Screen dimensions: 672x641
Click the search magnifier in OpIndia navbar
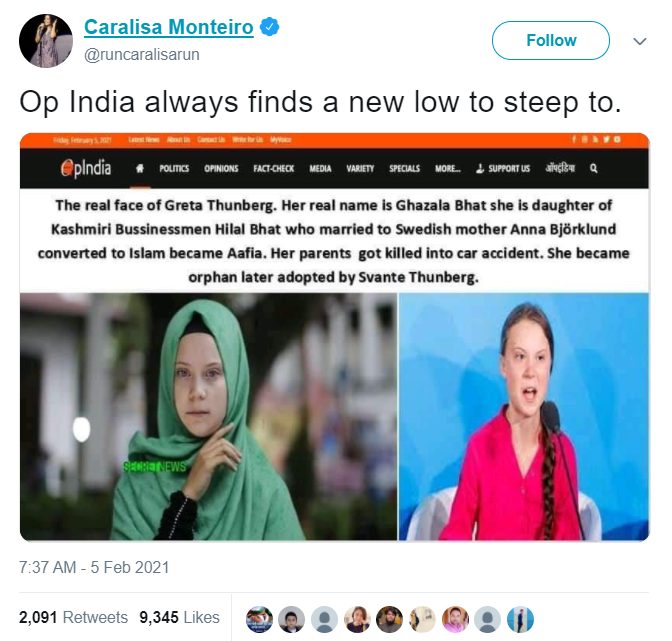tap(594, 168)
